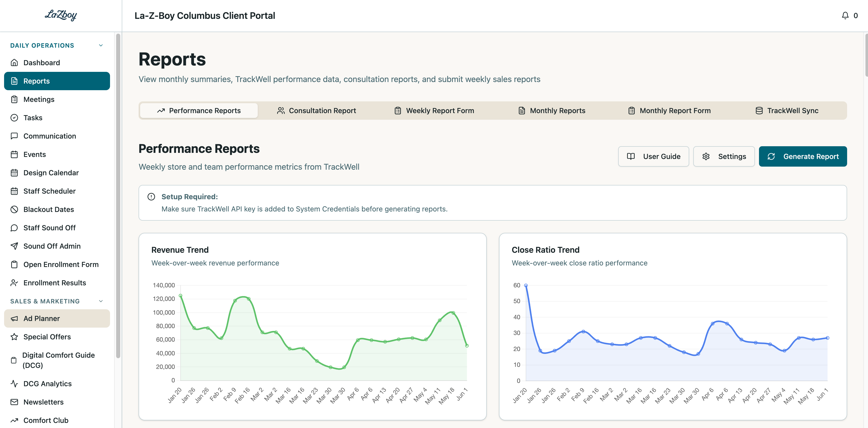The height and width of the screenshot is (428, 868).
Task: Click the Close Ratio Jun 1 data point
Action: pos(827,338)
